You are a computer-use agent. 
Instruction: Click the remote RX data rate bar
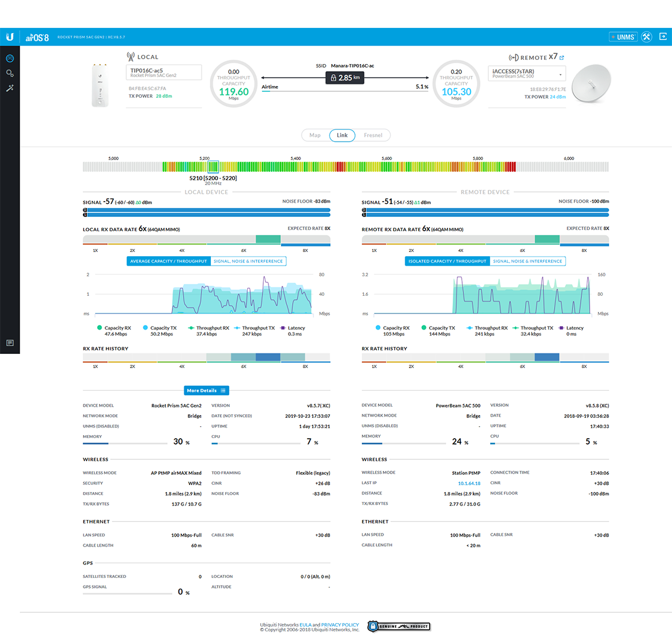(x=485, y=239)
